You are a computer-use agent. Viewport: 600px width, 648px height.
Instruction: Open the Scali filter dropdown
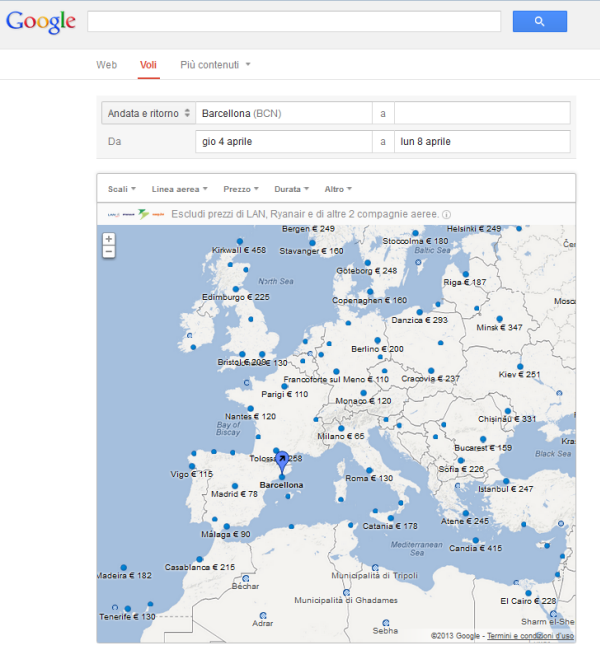click(121, 189)
